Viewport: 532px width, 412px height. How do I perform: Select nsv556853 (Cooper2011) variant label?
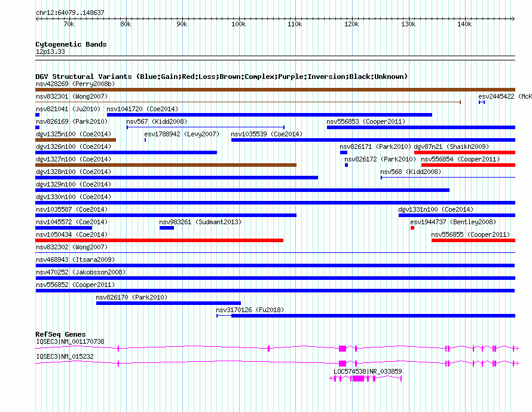[366, 121]
